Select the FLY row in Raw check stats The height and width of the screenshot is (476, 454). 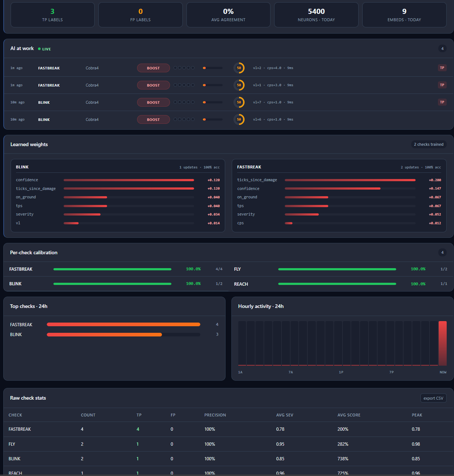(228, 444)
